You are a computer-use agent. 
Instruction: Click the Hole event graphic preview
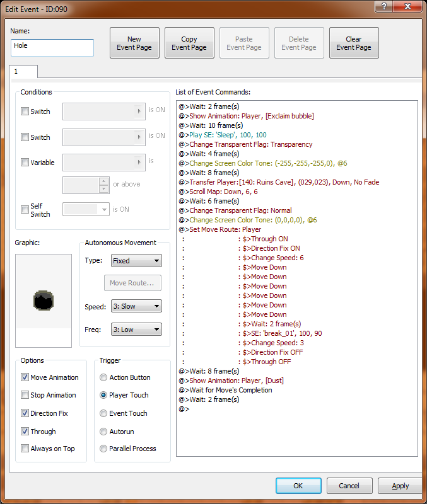[44, 301]
